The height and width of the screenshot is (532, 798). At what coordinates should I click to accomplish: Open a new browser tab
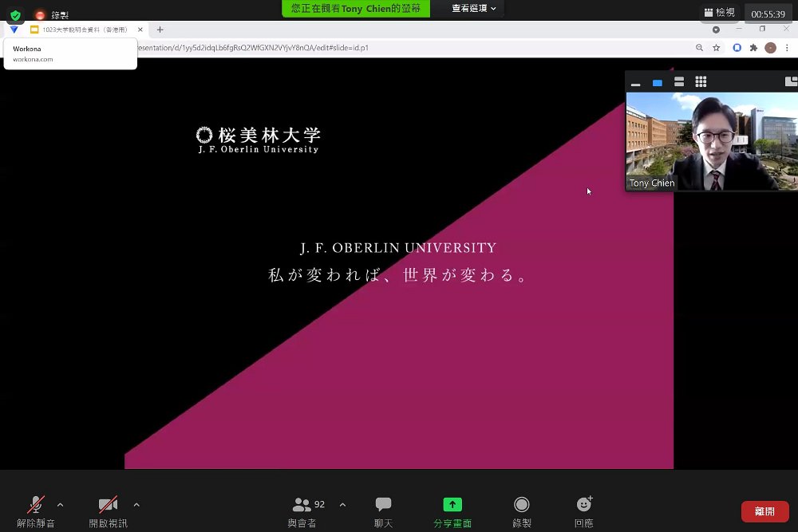160,30
